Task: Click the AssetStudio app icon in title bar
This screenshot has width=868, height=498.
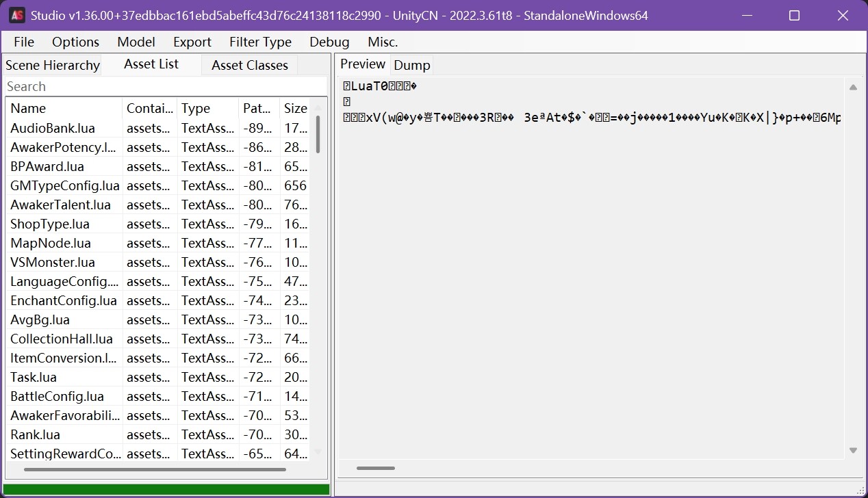Action: [x=17, y=15]
